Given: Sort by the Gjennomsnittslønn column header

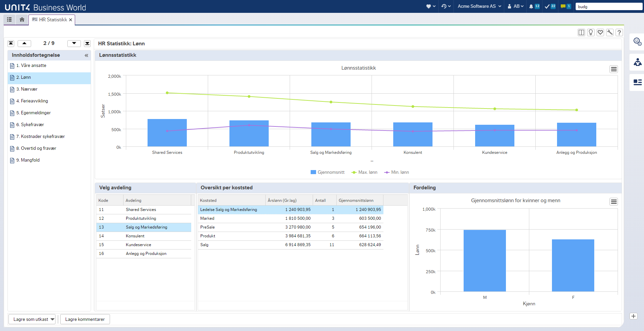Looking at the screenshot, I should coord(360,200).
